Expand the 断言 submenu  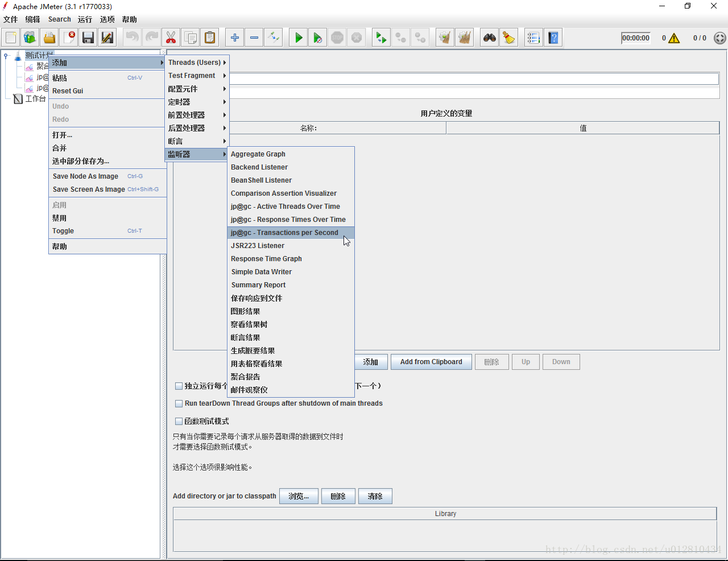click(197, 141)
